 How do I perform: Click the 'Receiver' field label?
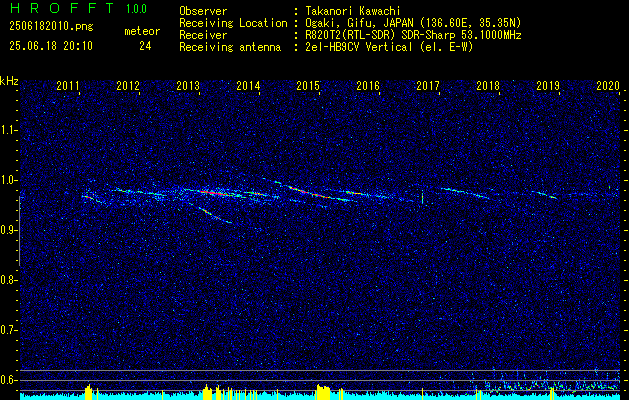click(x=203, y=35)
